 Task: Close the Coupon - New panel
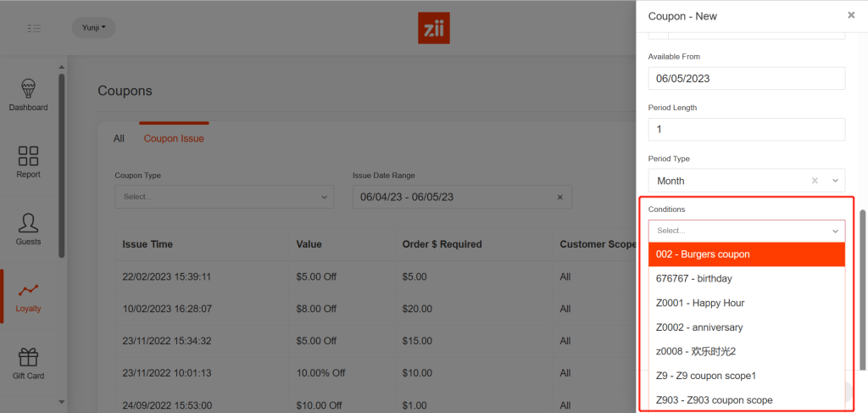(x=851, y=15)
